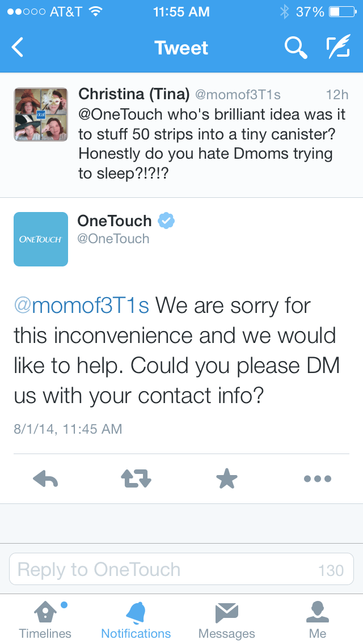This screenshot has height=644, width=363.
Task: Tap the OneTouch logo avatar
Action: [41, 239]
